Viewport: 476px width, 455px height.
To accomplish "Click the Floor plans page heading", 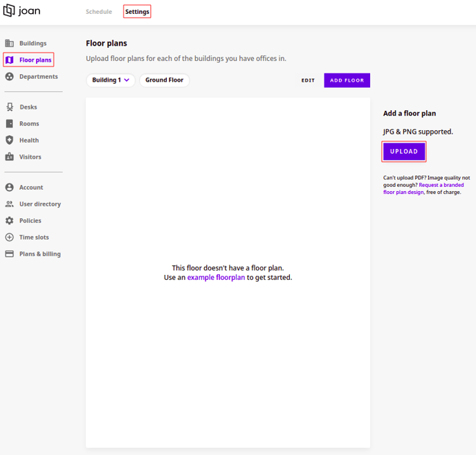I will [107, 43].
